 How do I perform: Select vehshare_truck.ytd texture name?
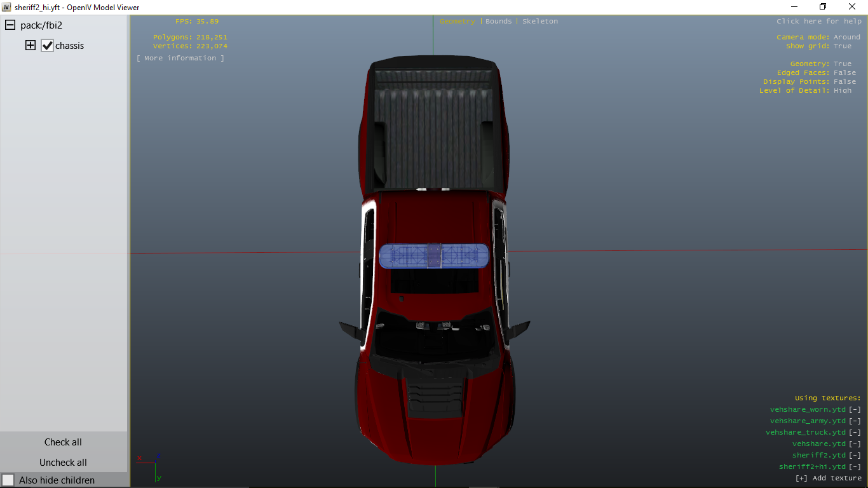tap(806, 433)
